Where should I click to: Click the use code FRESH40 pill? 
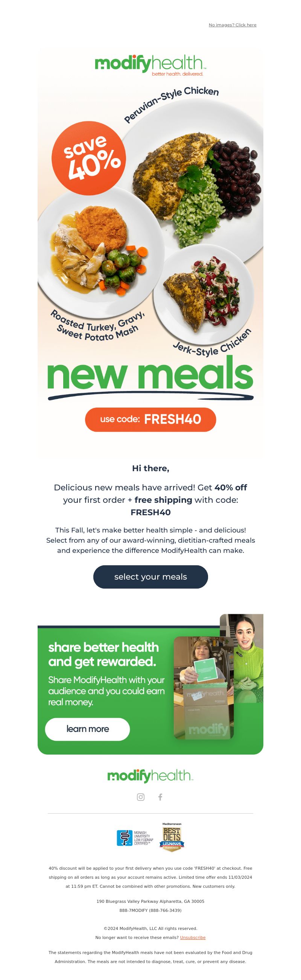(150, 419)
